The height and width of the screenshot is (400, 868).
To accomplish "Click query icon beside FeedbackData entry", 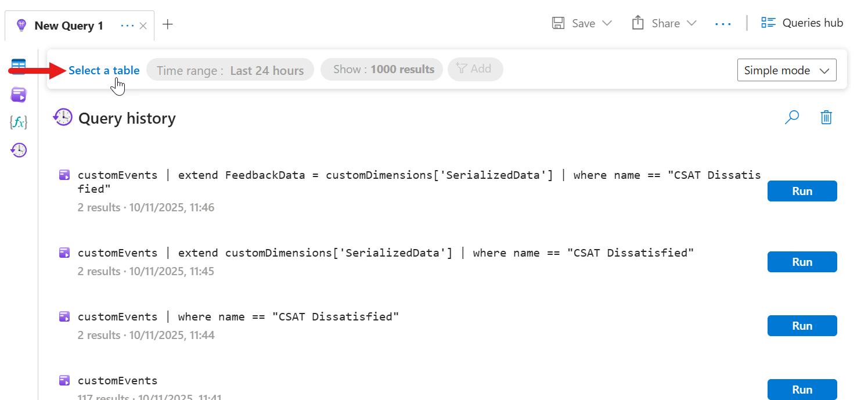I will click(64, 175).
